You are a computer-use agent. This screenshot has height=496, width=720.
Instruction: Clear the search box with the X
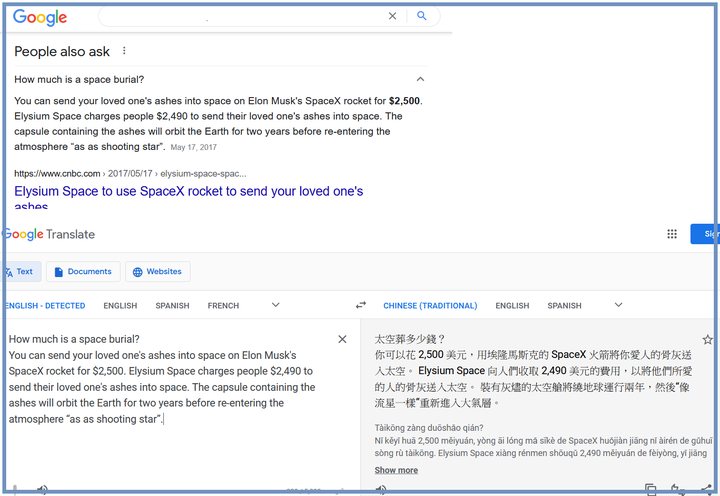(392, 16)
